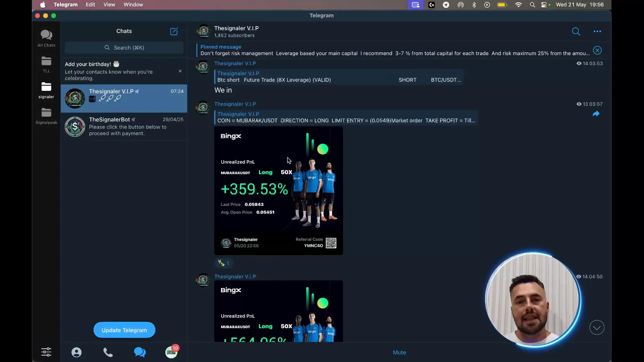This screenshot has width=644, height=362.
Task: Click the We in message text
Action: [x=223, y=90]
